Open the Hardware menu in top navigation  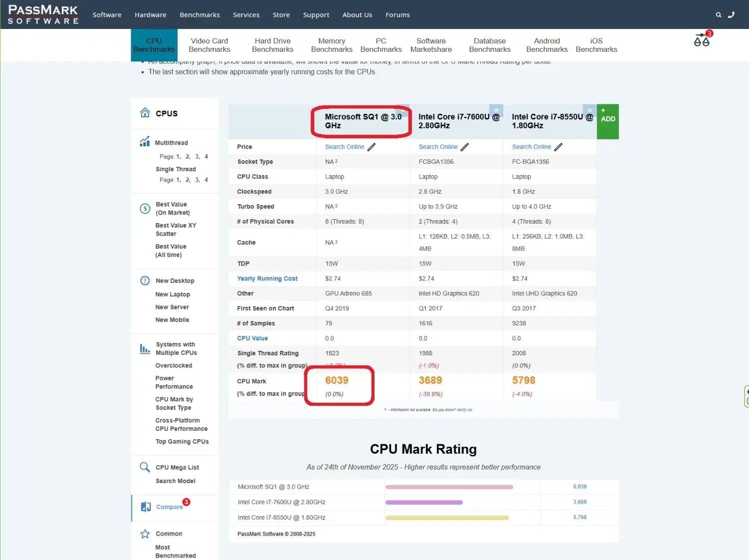click(150, 15)
